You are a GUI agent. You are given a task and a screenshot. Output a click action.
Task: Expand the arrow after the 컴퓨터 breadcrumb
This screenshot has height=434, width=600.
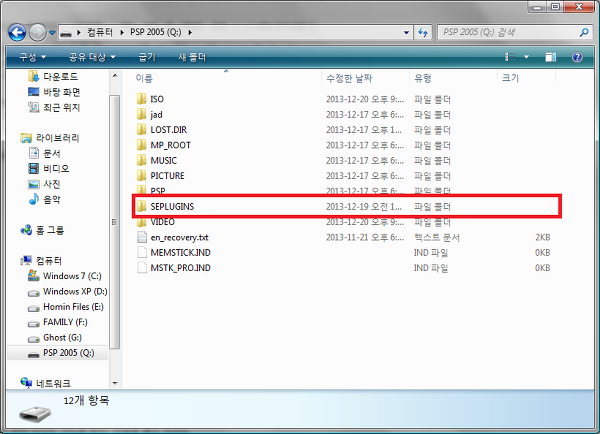pos(122,33)
